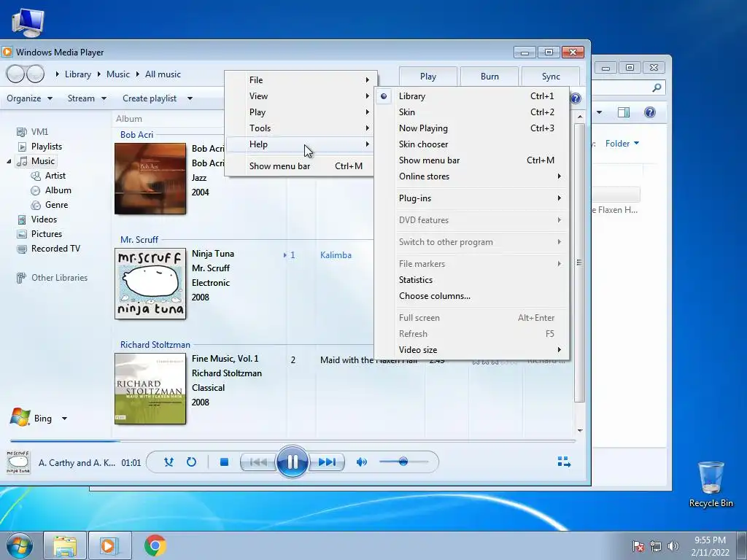
Task: Click Create playlist button
Action: pos(150,98)
